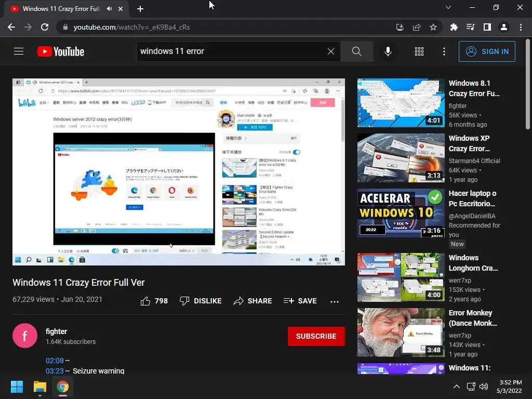532x399 pixels.
Task: Open a new tab with plus
Action: 140,9
